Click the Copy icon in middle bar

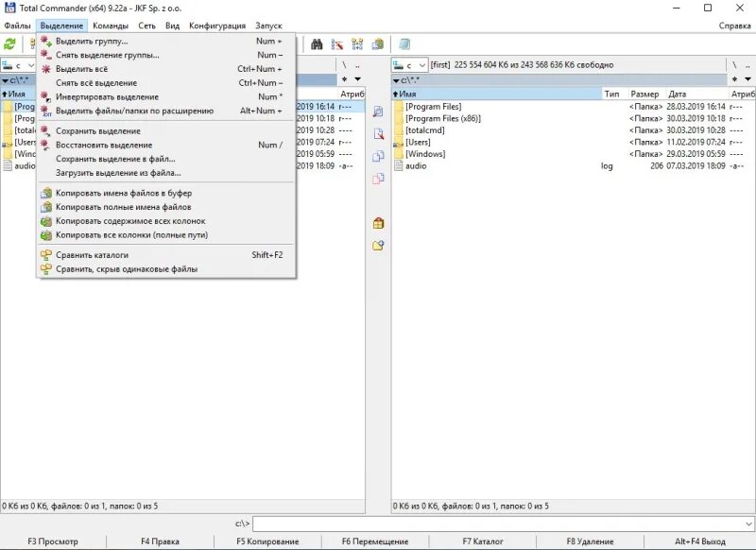click(x=378, y=156)
